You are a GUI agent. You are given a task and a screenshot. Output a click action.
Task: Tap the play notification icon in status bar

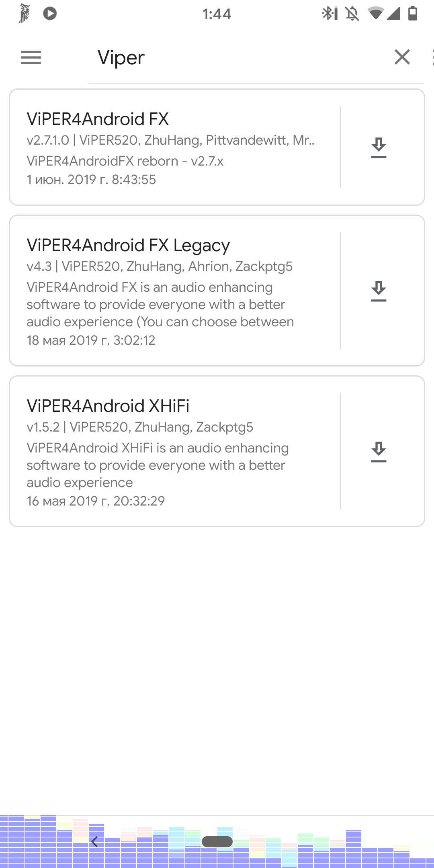click(x=50, y=14)
